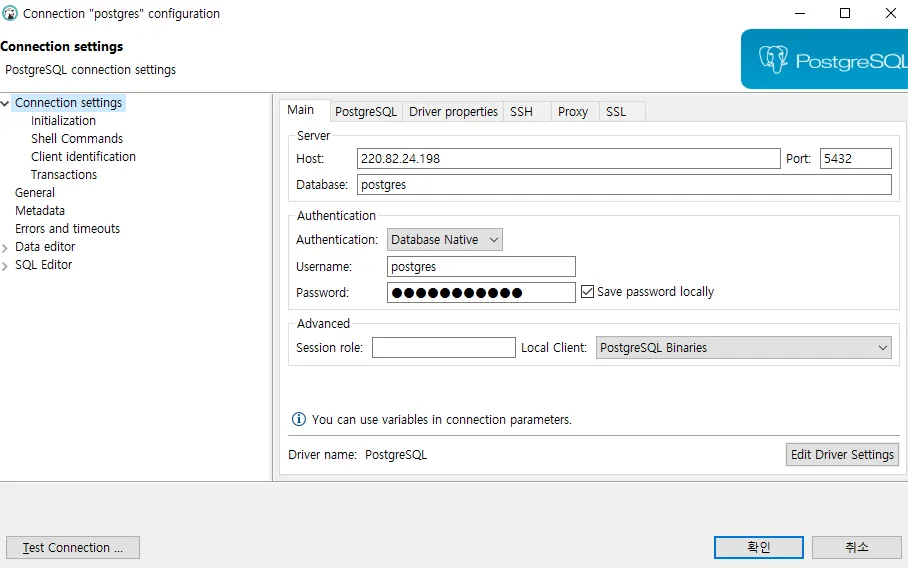
Task: Click the Session role input field
Action: (x=444, y=348)
